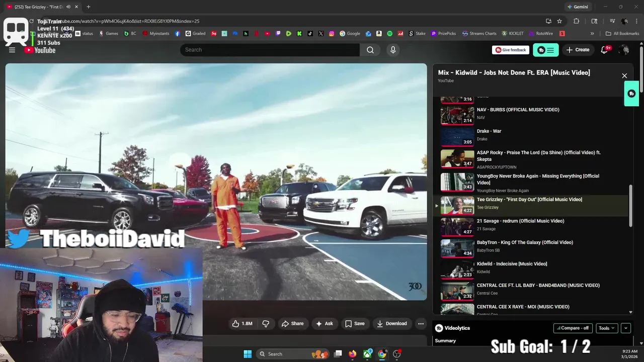Open the KICKLET bookmark
644x362 pixels.
(512, 34)
